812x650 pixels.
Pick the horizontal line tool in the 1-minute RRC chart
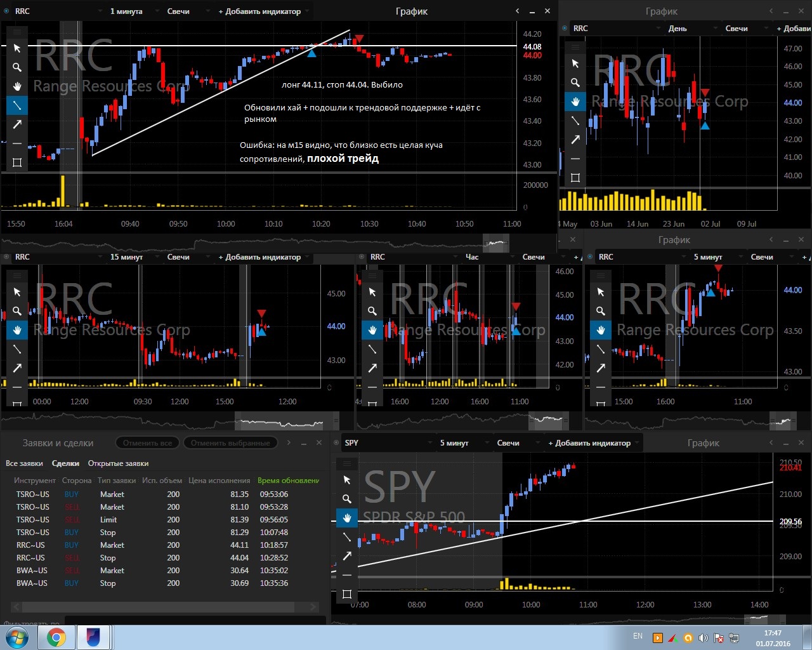point(17,143)
